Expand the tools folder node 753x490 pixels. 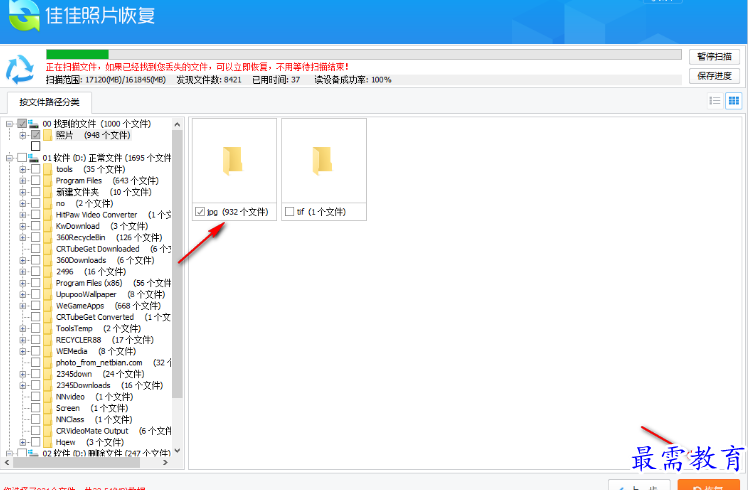click(x=23, y=170)
